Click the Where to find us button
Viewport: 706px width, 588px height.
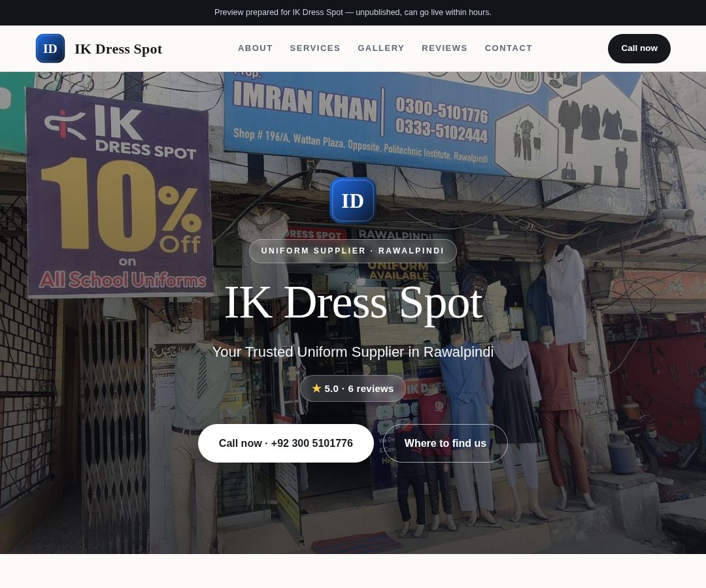(445, 443)
